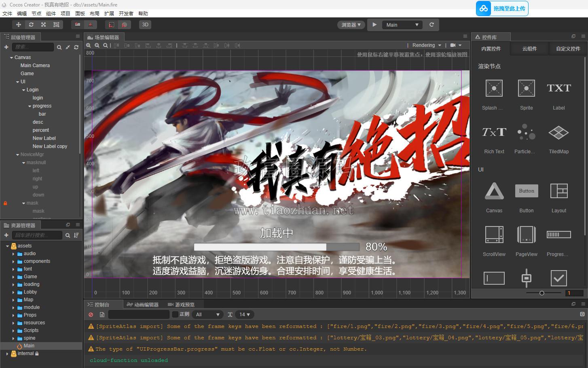Open the 开发者 menu

click(x=126, y=14)
